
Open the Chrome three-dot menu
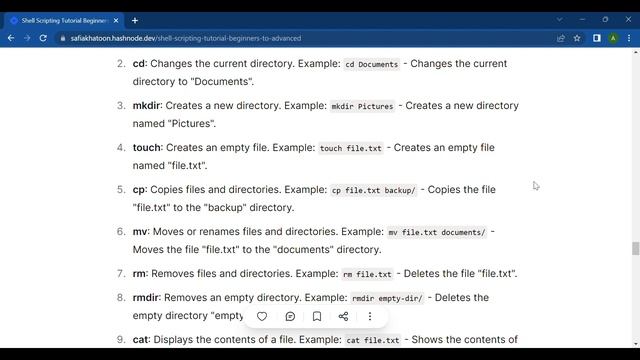tap(629, 38)
